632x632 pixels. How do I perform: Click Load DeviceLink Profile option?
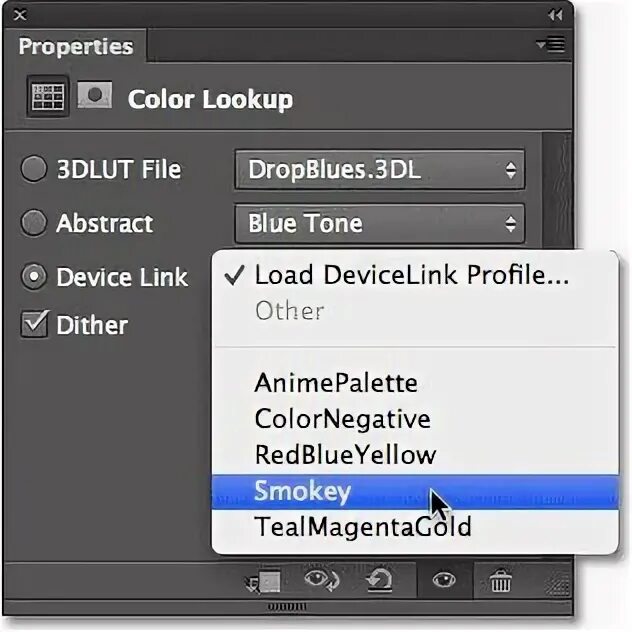(410, 275)
